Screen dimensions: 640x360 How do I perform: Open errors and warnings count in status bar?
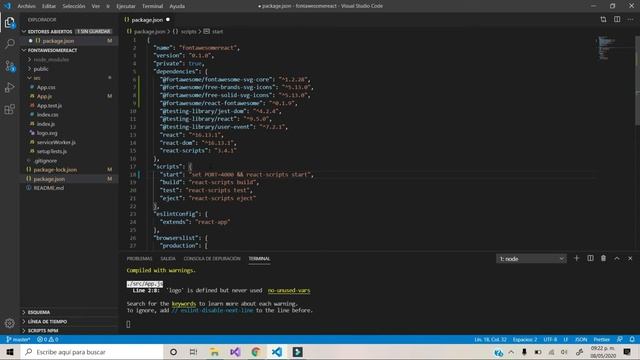pyautogui.click(x=48, y=340)
